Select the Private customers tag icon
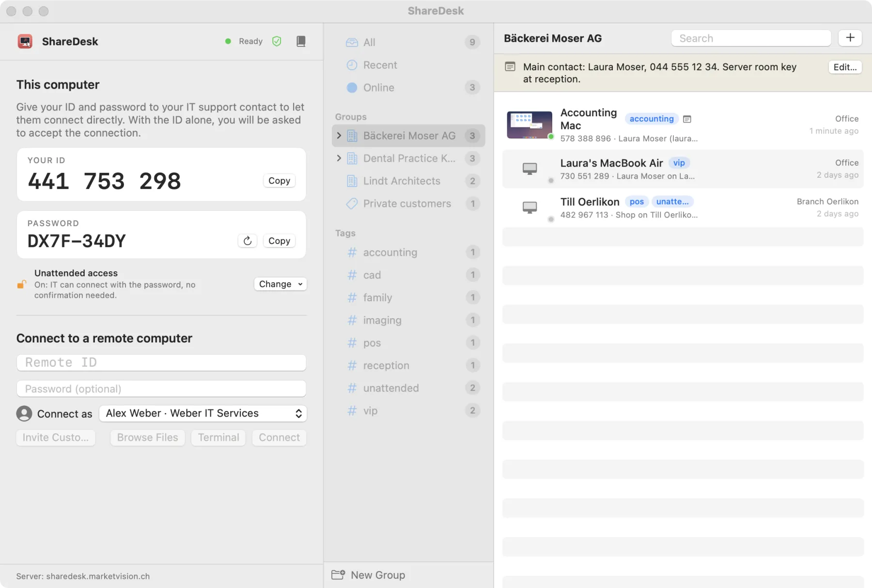Image resolution: width=872 pixels, height=588 pixels. tap(352, 203)
